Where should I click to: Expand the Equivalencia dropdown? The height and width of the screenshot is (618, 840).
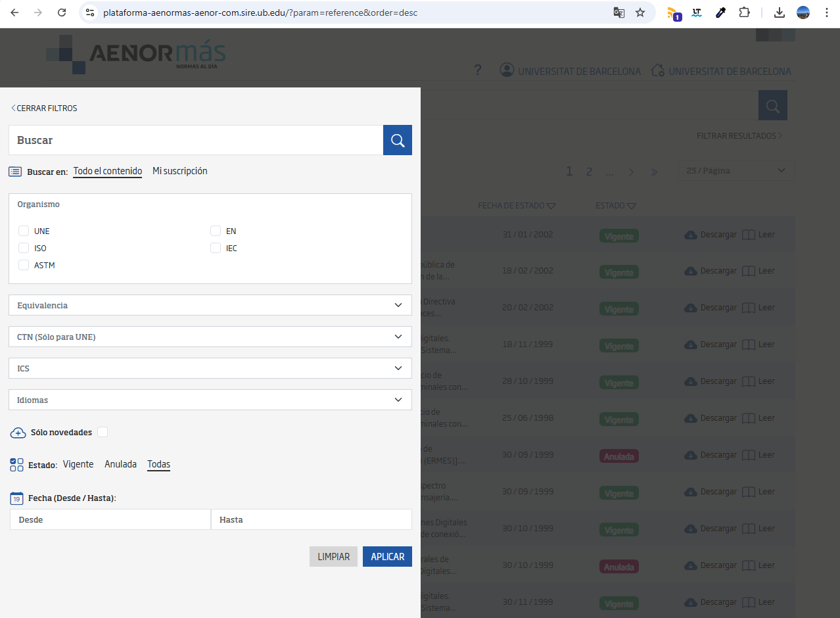[x=210, y=305]
